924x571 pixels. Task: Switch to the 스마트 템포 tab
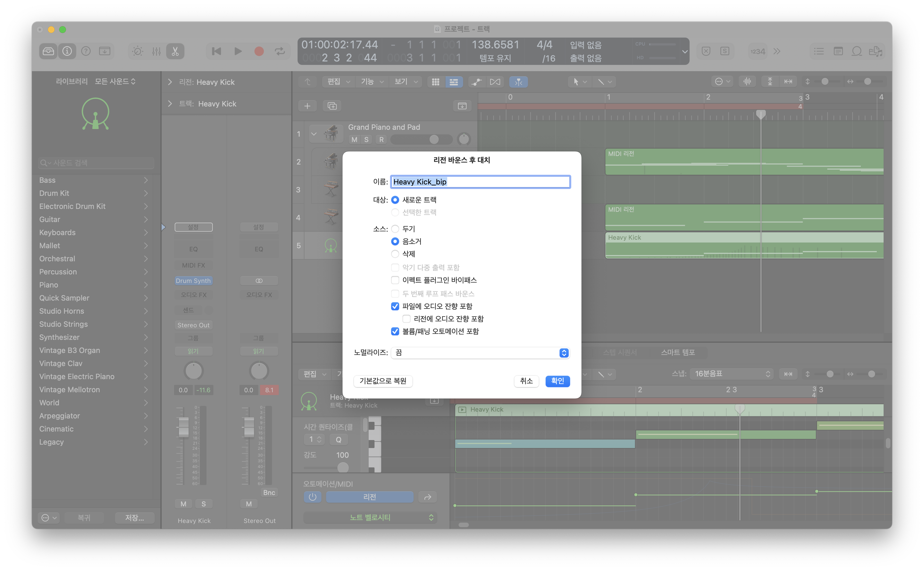tap(678, 352)
